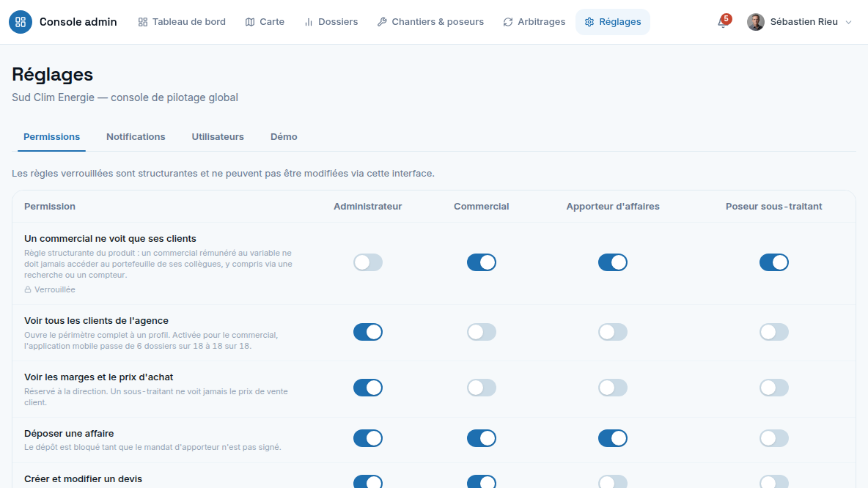868x488 pixels.
Task: Open the Dossiers section
Action: (x=331, y=22)
